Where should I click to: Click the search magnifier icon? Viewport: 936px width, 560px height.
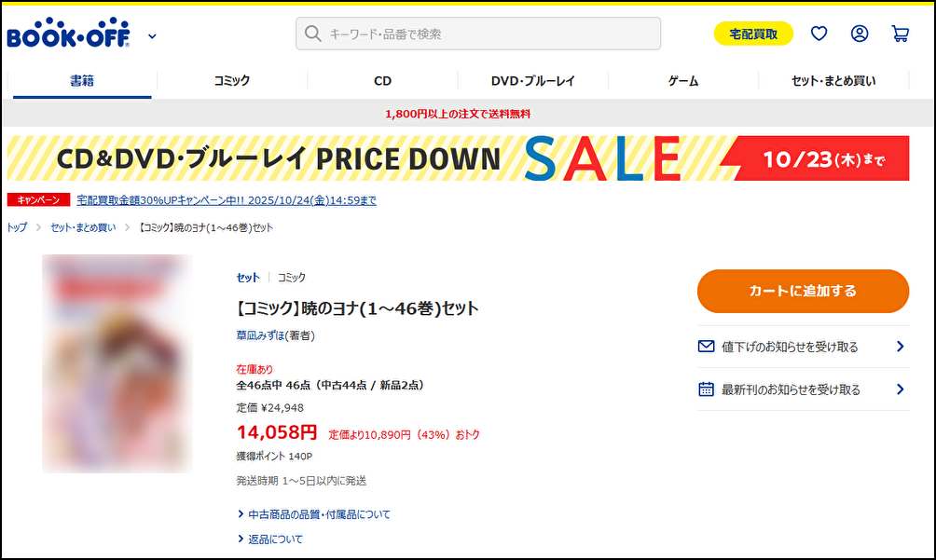click(x=313, y=34)
